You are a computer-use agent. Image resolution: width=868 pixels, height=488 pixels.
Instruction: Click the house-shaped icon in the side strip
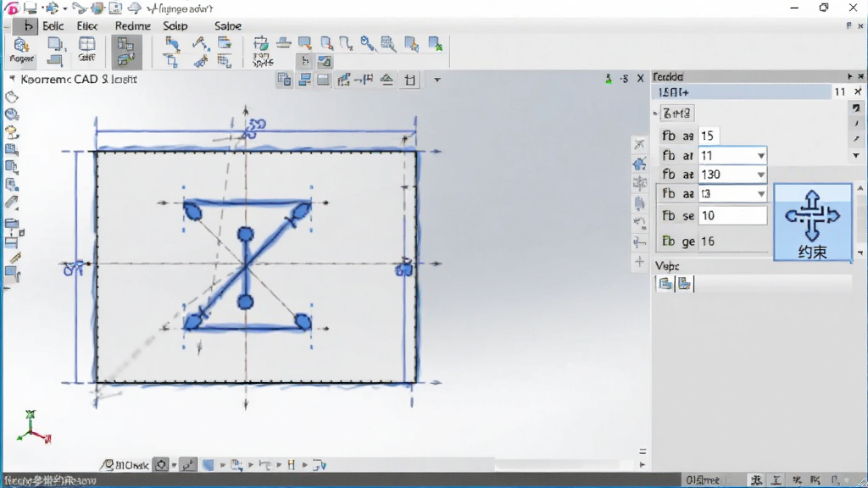(x=639, y=164)
